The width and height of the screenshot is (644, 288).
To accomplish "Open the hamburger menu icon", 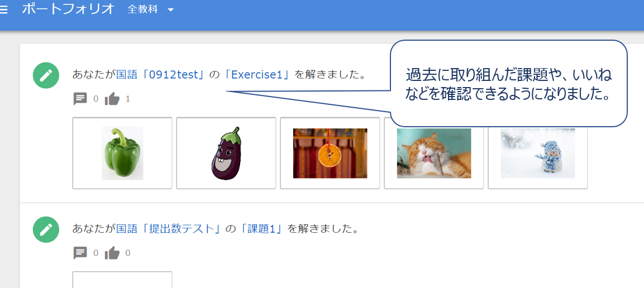I will [x=3, y=9].
